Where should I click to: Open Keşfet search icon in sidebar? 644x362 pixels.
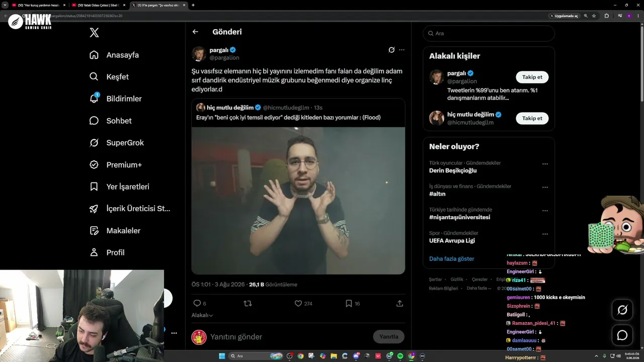coord(94,77)
